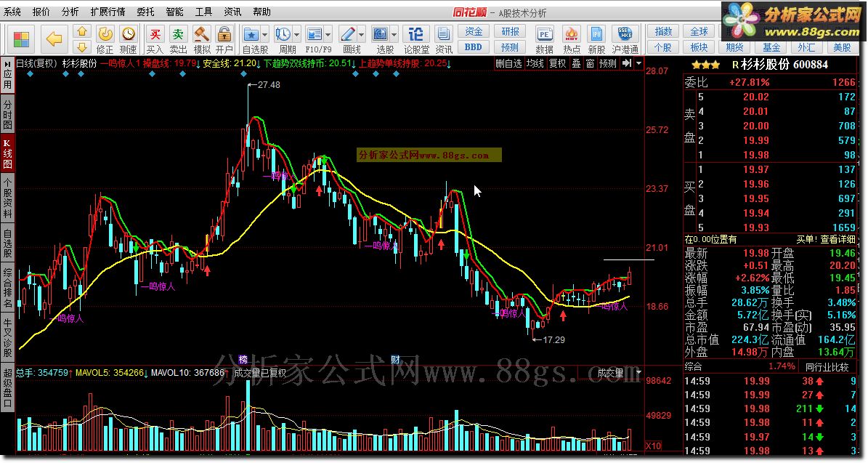Expand the 选股 dropdown arrow
This screenshot has height=463, width=868.
[394, 35]
